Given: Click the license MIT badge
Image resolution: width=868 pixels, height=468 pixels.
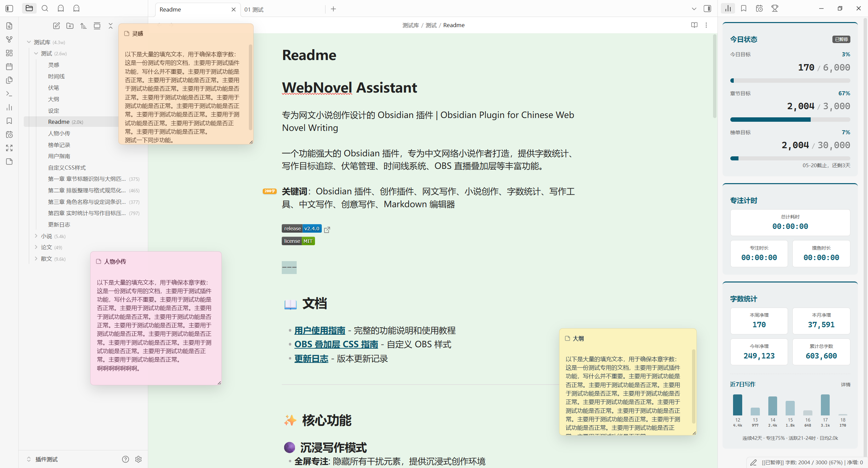Looking at the screenshot, I should [x=298, y=241].
